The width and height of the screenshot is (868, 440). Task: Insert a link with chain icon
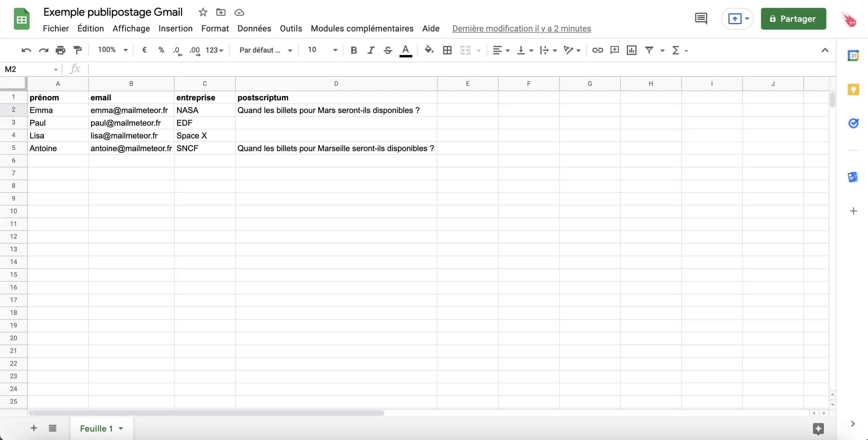point(598,50)
